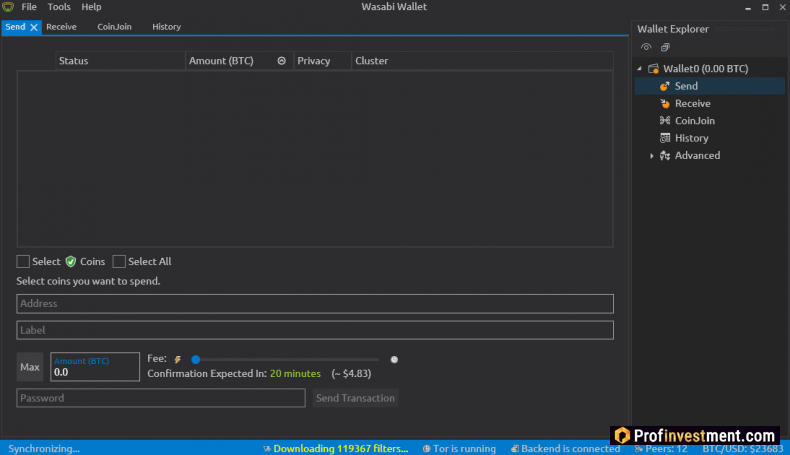Click the Password input field
The width and height of the screenshot is (790, 455).
(x=161, y=398)
